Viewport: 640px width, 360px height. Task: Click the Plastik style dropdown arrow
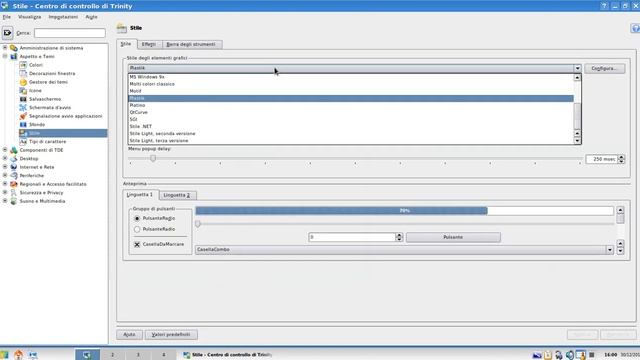(x=577, y=68)
